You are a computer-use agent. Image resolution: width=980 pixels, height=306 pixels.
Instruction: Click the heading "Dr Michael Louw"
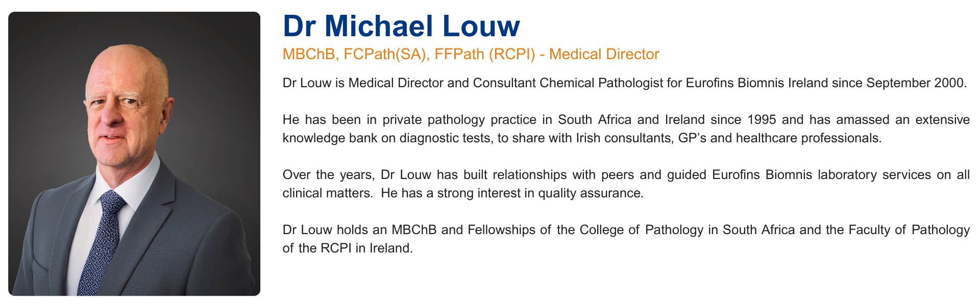401,26
